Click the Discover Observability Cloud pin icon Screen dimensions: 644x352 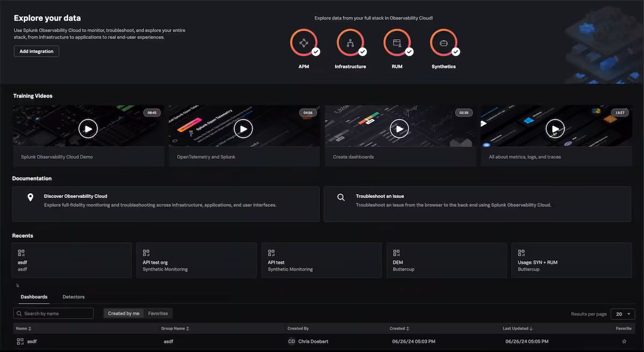31,197
